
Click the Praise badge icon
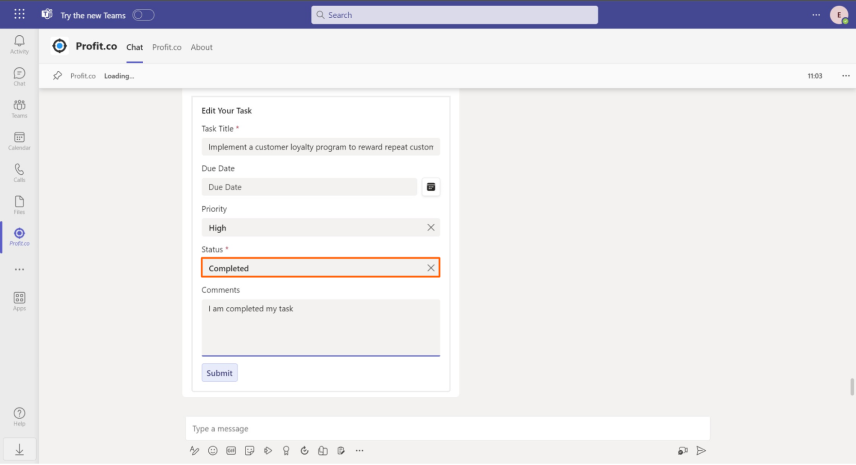pos(286,451)
